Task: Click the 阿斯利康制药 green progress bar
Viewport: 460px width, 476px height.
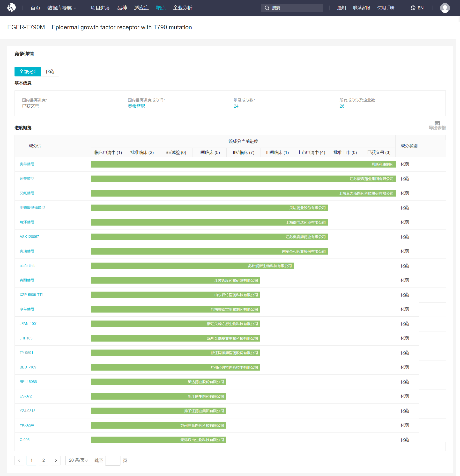Action: click(x=243, y=164)
